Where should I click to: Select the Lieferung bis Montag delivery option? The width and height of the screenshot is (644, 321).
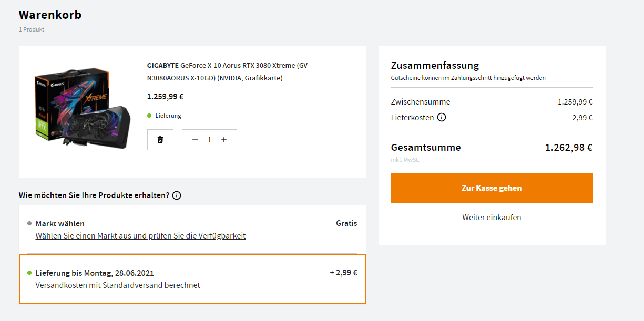tap(95, 273)
